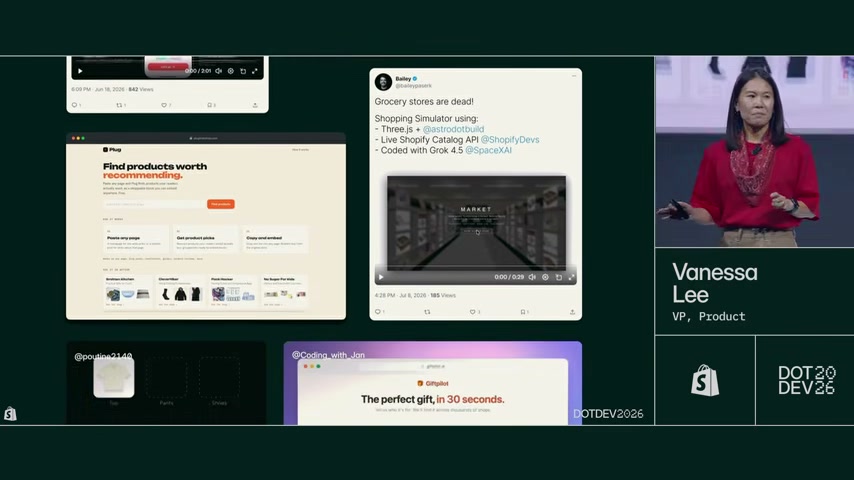The width and height of the screenshot is (854, 480).
Task: Open the more options on Bailey tweet
Action: click(574, 76)
